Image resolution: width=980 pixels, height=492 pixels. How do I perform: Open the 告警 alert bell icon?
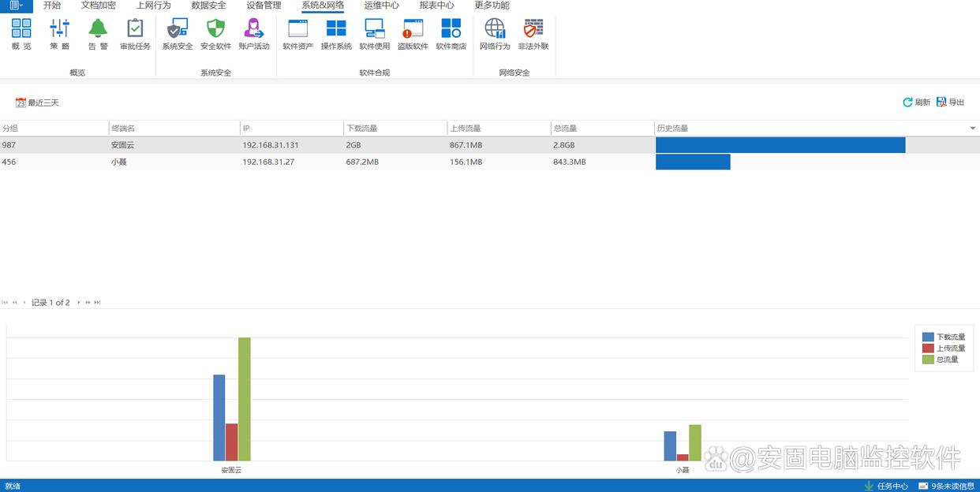pos(98,29)
